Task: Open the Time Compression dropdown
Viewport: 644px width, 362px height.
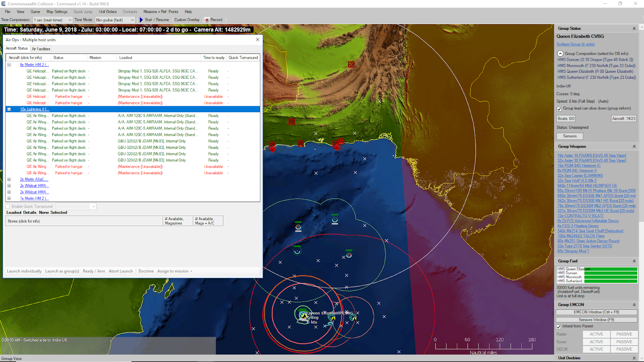Action: (x=70, y=20)
